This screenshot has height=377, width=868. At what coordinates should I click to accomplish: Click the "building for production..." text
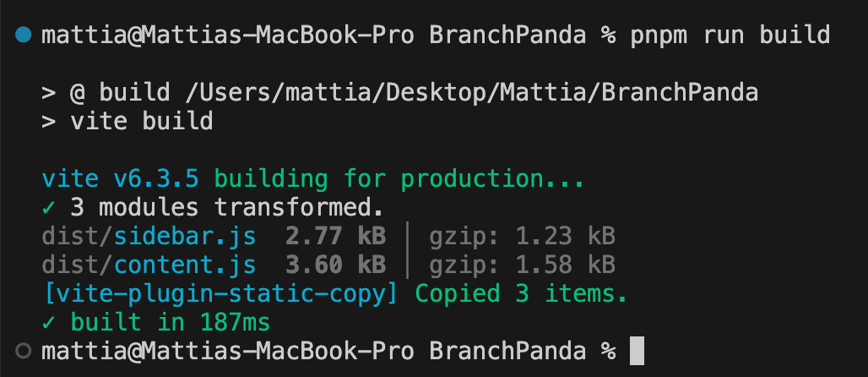pyautogui.click(x=399, y=179)
